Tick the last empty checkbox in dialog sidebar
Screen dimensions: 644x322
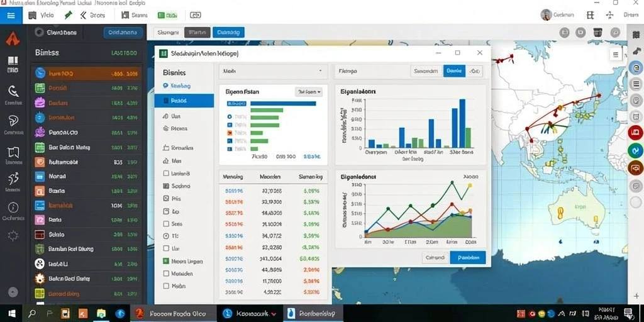[x=166, y=286]
